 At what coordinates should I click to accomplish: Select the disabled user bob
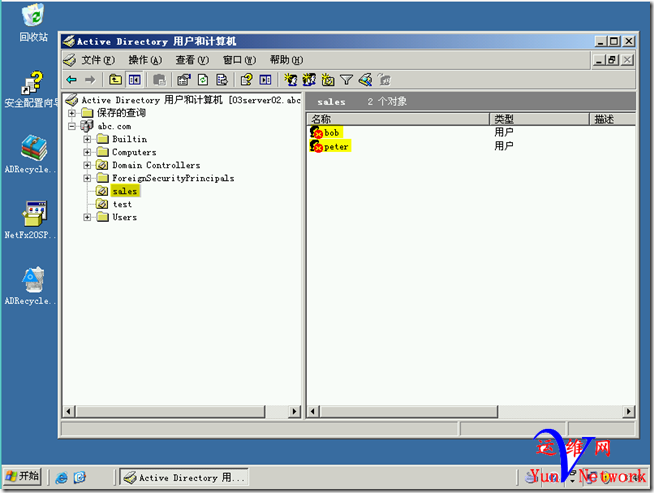point(332,133)
